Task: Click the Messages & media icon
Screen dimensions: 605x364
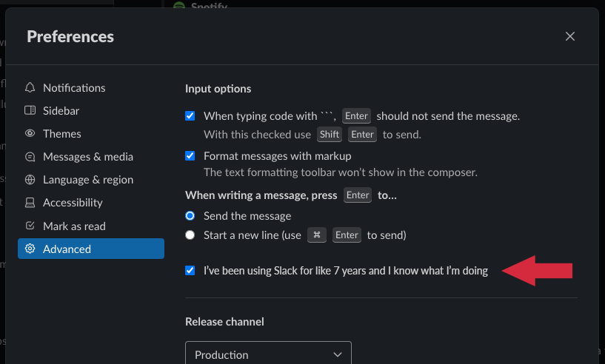Action: click(30, 157)
